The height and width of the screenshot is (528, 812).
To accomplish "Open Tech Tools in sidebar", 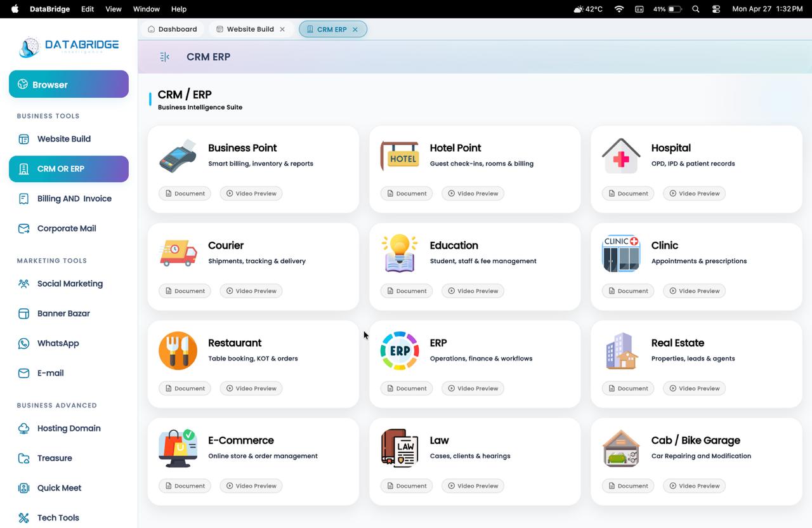I will (x=69, y=518).
